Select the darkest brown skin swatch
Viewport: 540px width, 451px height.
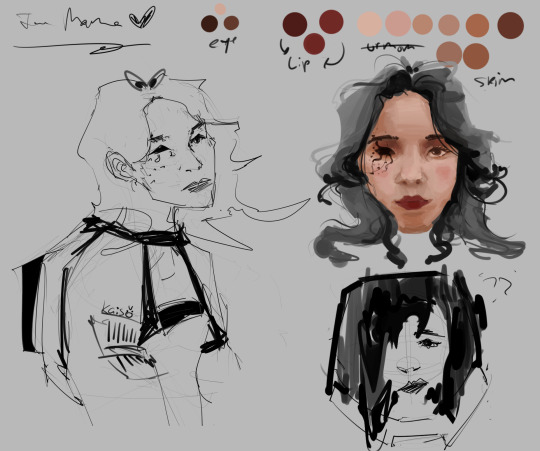click(511, 25)
